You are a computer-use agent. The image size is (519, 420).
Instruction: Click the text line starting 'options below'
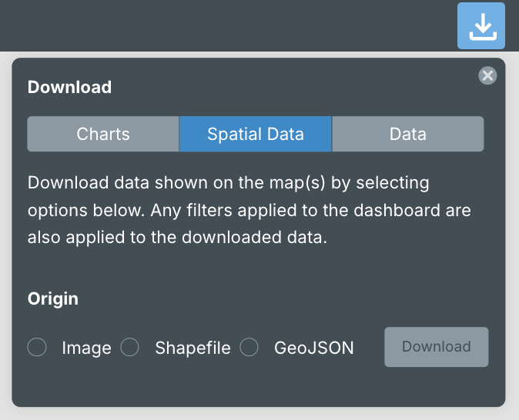249,210
